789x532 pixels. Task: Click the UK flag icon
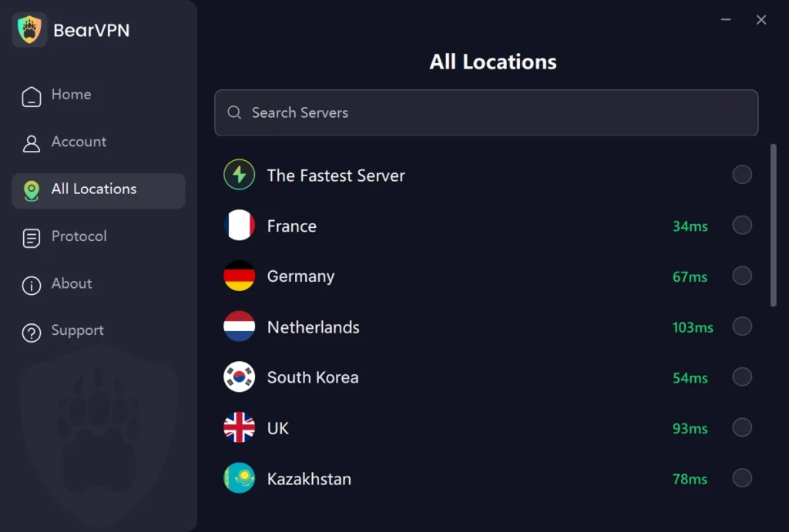(x=239, y=427)
